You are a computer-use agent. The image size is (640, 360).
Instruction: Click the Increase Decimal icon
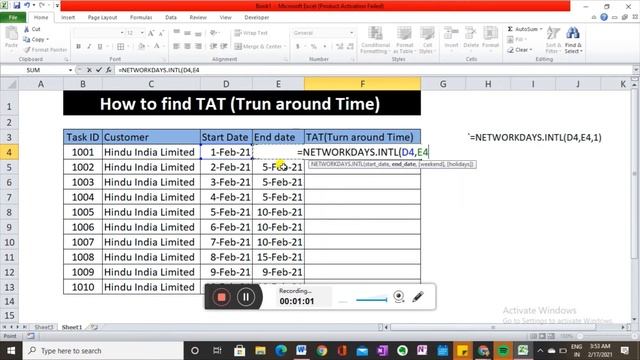click(x=340, y=47)
